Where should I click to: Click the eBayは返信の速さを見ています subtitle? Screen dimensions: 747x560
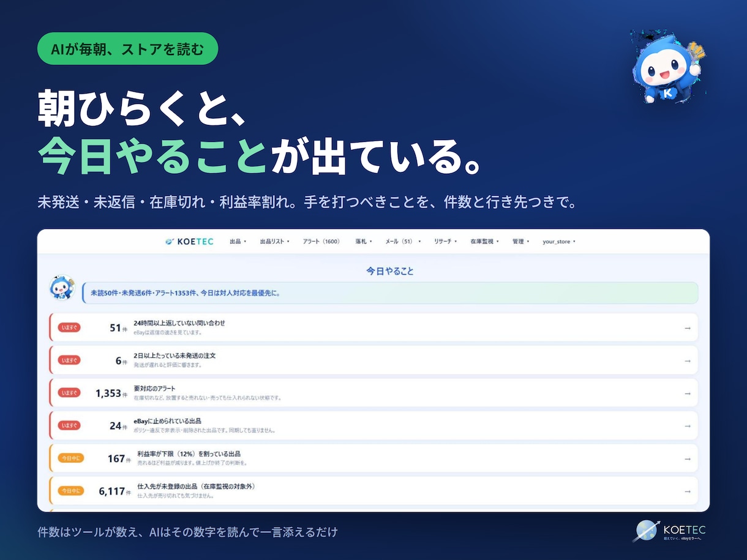(x=168, y=333)
